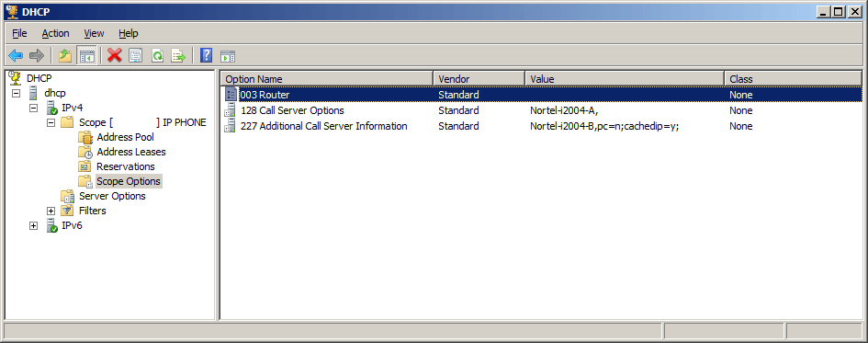Click None class in 227 row
Viewport: 868px width, 343px height.
(x=740, y=126)
